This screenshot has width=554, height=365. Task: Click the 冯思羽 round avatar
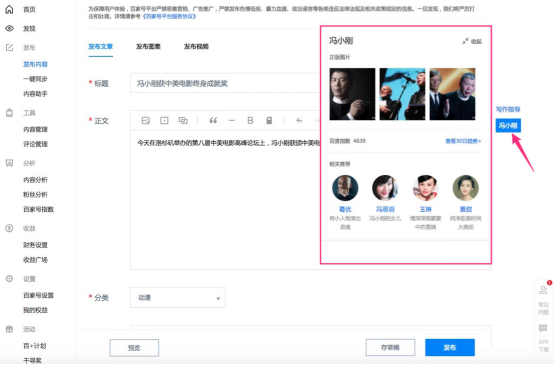[x=385, y=188]
